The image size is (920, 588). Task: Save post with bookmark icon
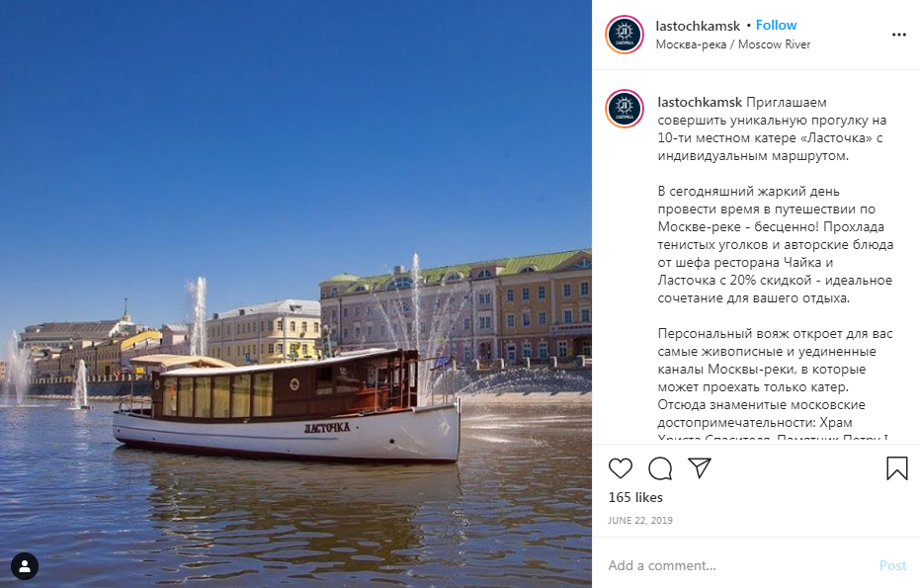[897, 468]
